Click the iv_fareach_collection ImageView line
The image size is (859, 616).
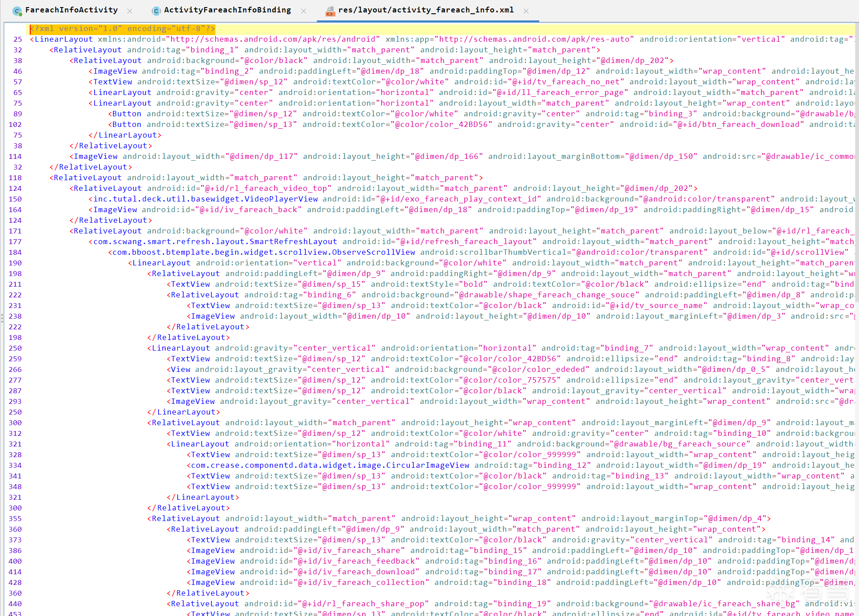point(521,583)
